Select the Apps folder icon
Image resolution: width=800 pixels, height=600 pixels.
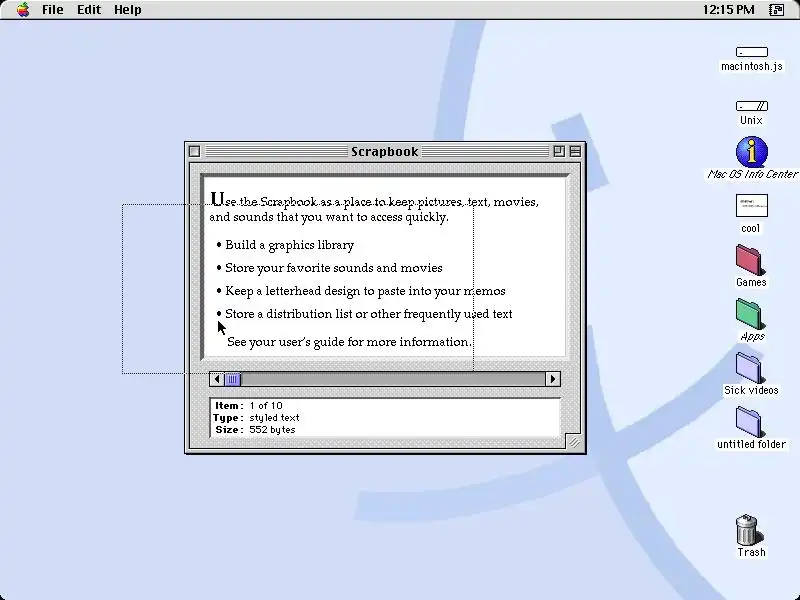[749, 314]
